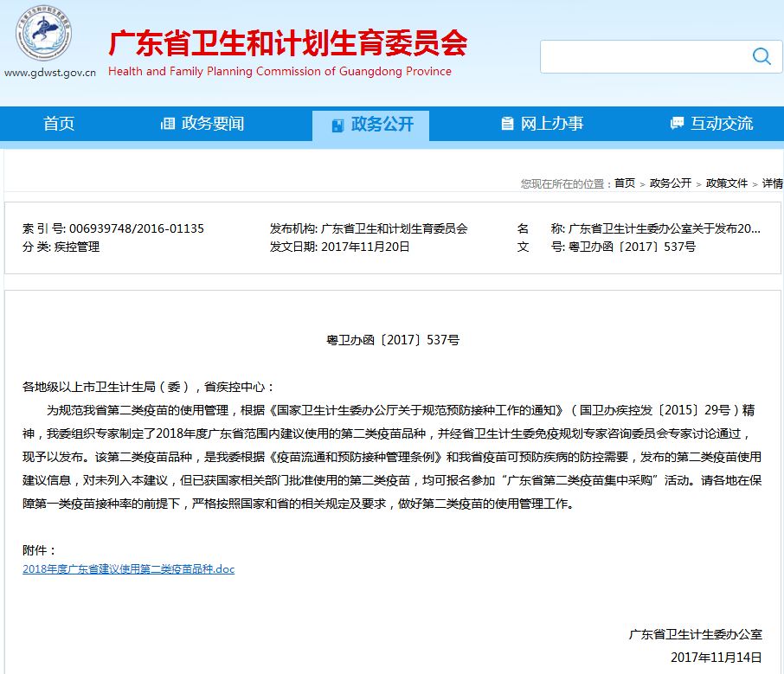Download the 2018年度广东省建议使用第二类疫苗品种.doc attachment
Viewport: 784px width, 674px height.
click(128, 569)
